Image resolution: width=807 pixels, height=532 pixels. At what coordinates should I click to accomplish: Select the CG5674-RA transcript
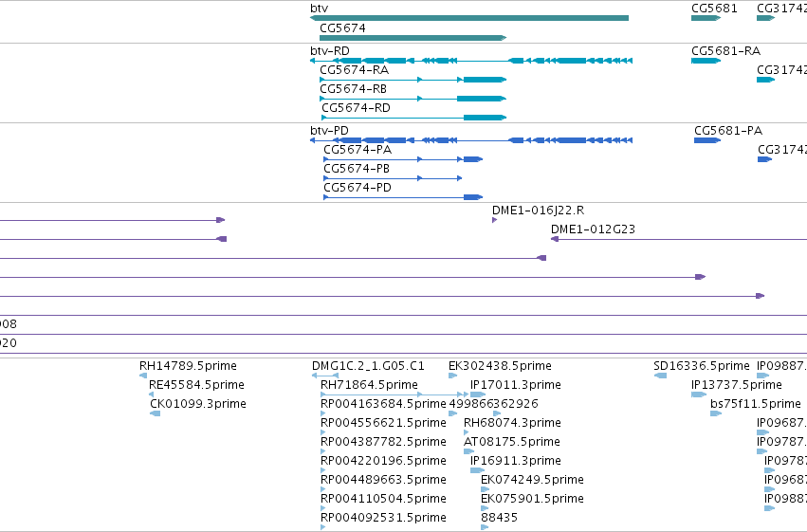click(413, 80)
